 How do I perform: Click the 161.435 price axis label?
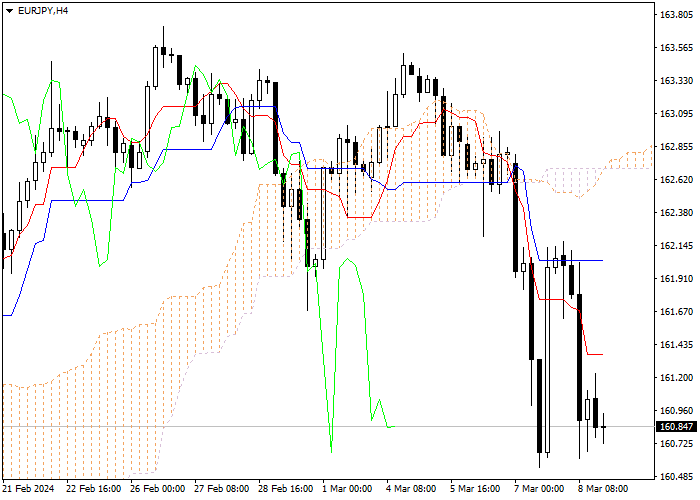[676, 345]
